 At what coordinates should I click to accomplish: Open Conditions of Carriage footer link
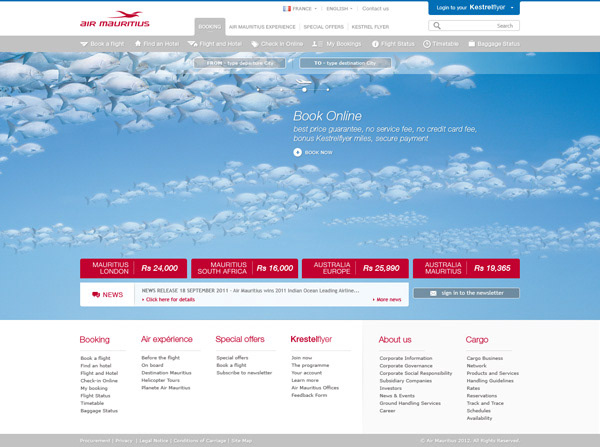pyautogui.click(x=200, y=441)
